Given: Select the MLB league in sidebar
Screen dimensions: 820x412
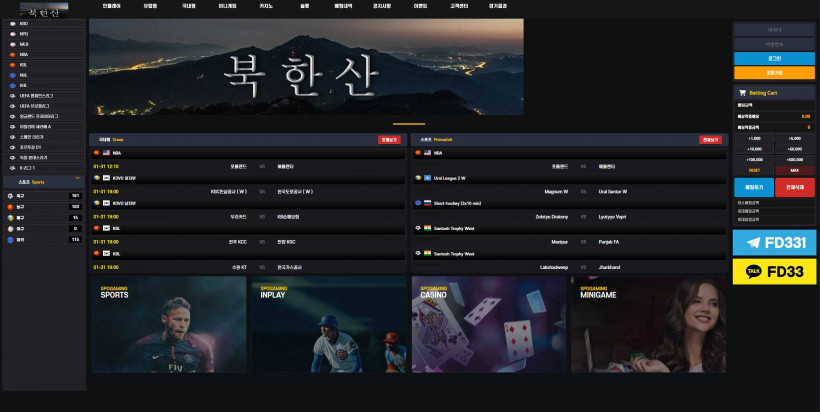Looking at the screenshot, I should [x=44, y=44].
